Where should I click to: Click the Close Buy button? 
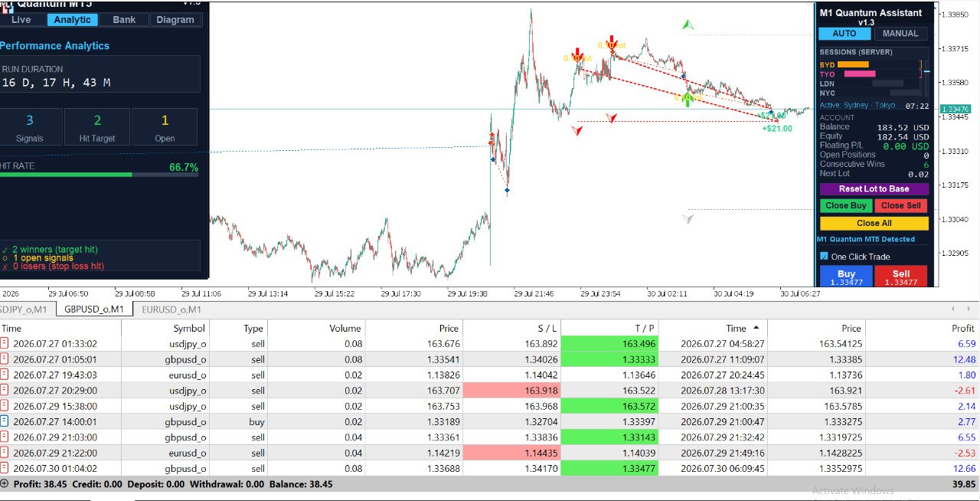pyautogui.click(x=846, y=206)
